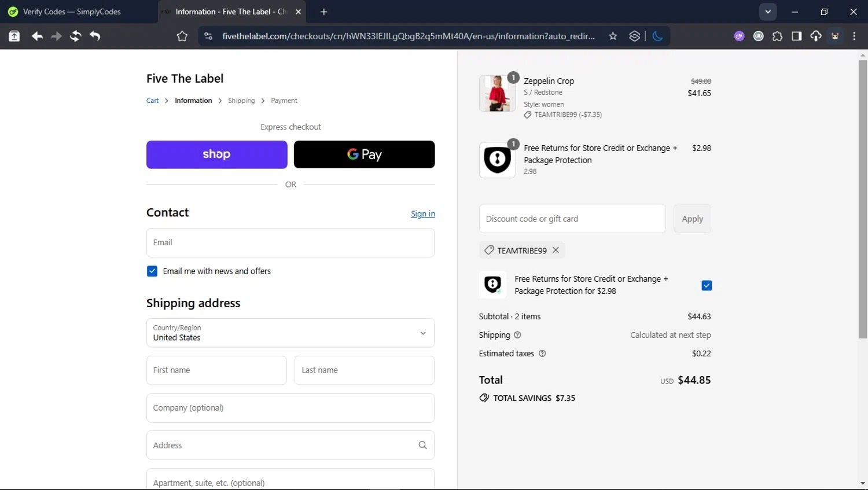Open the browser side panel icon

click(796, 36)
